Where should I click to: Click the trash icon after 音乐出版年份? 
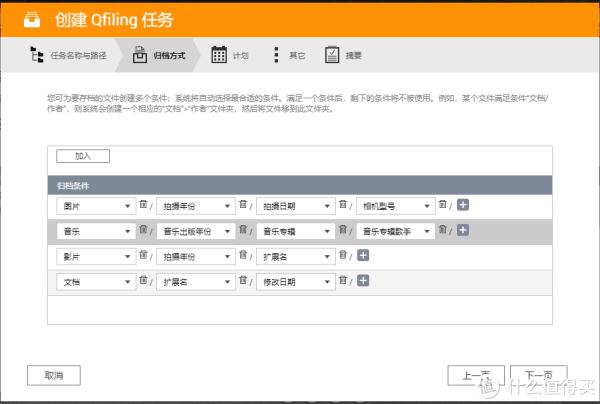coord(243,230)
